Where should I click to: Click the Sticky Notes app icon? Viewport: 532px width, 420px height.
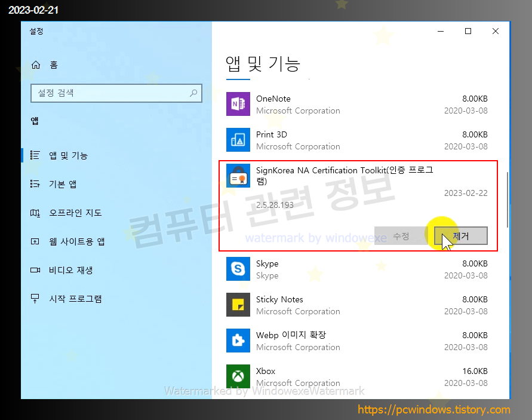[238, 305]
